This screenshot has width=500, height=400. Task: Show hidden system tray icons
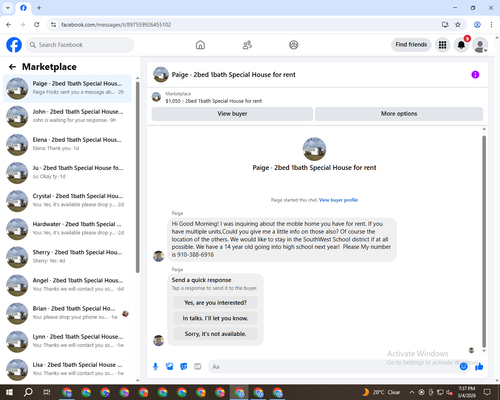click(412, 392)
